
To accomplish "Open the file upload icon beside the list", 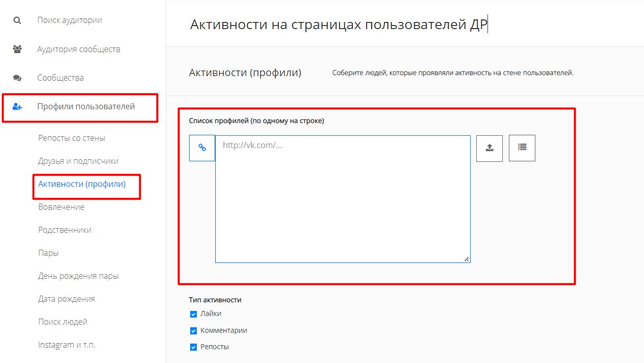I will point(489,148).
